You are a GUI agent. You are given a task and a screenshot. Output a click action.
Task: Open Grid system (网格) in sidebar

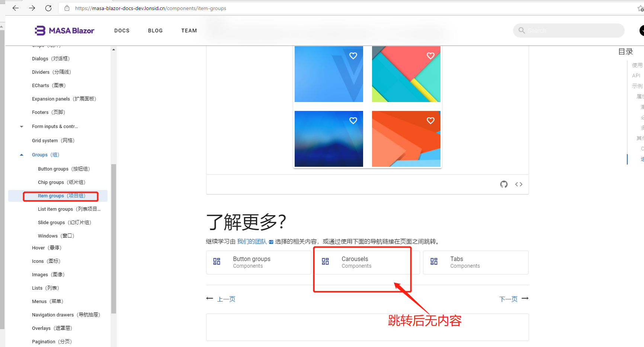coord(53,141)
